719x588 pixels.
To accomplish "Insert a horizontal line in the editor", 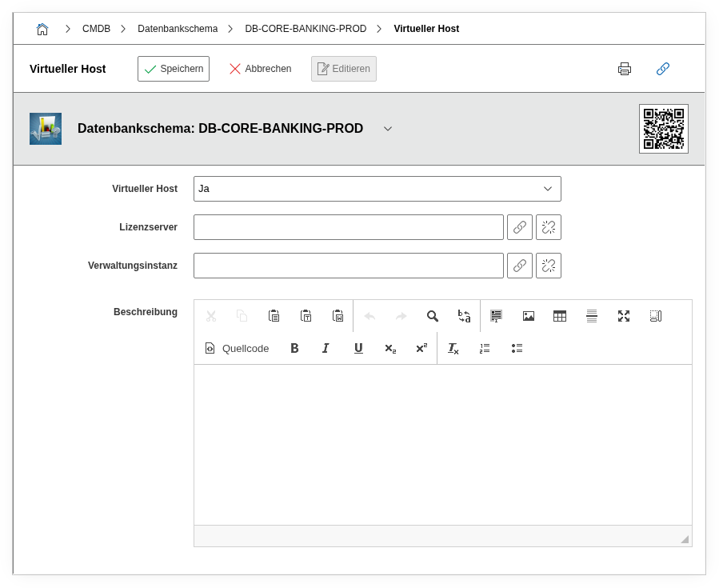I will click(592, 315).
